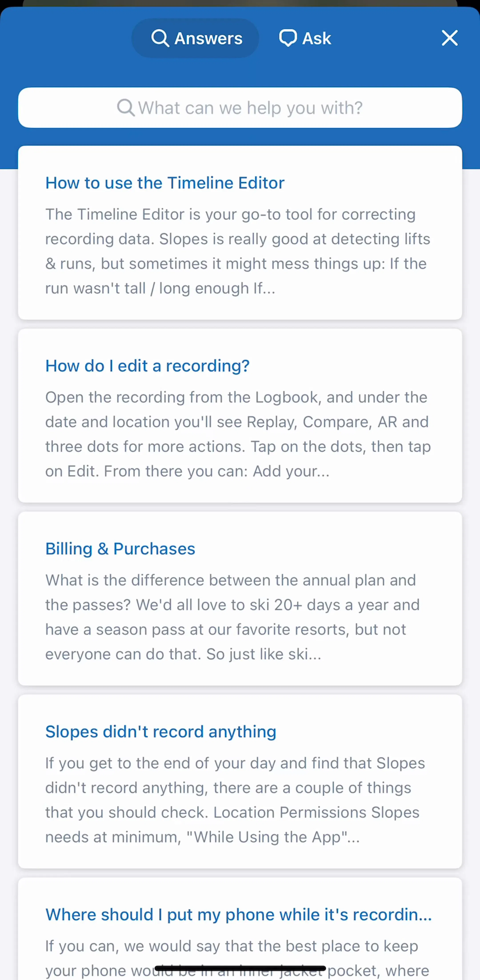This screenshot has width=480, height=980.
Task: Open the 'Billing & Purchases' article
Action: pyautogui.click(x=120, y=549)
